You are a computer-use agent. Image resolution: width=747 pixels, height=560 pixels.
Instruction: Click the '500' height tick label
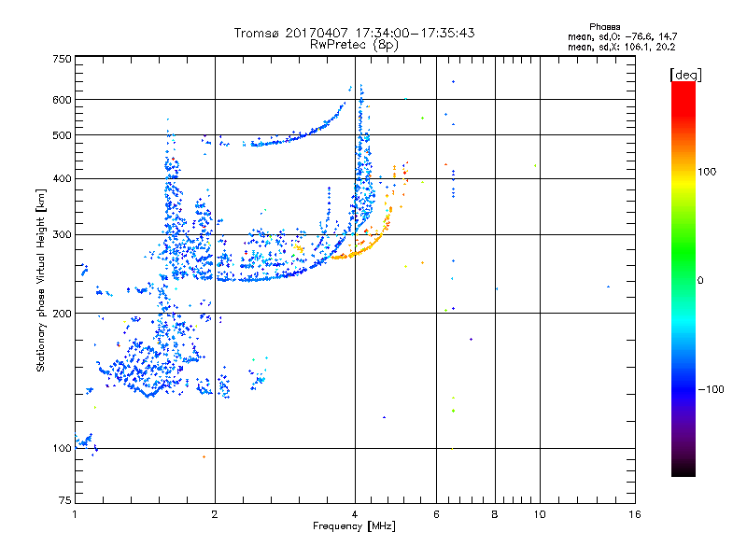(x=62, y=135)
